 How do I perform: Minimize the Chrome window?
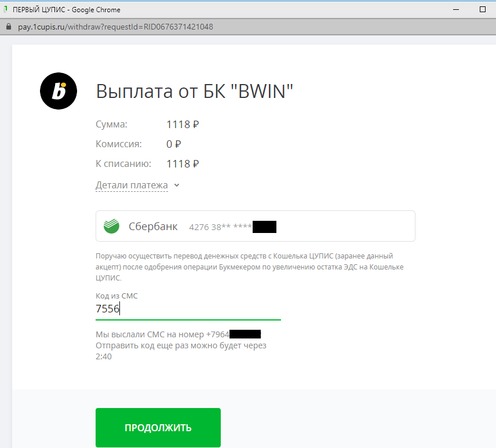point(456,9)
